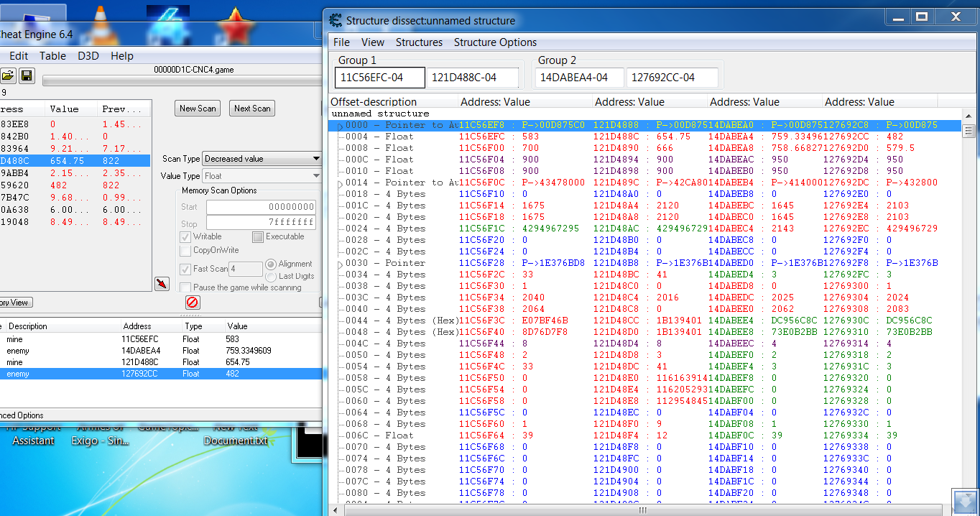Click the New Scan button
This screenshot has height=516, width=980.
(x=198, y=109)
